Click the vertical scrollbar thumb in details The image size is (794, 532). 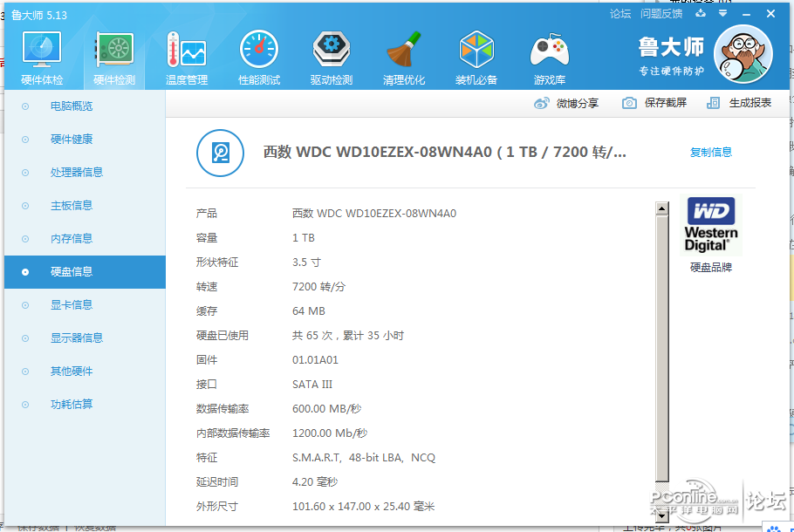pyautogui.click(x=662, y=348)
